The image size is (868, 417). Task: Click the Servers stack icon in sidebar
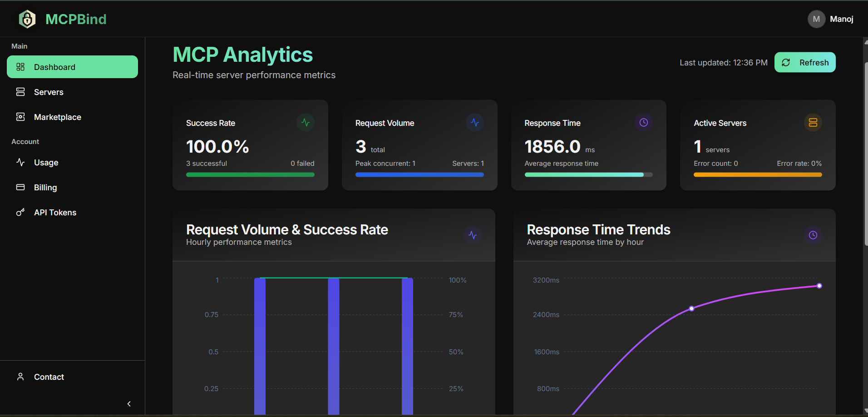coord(20,92)
